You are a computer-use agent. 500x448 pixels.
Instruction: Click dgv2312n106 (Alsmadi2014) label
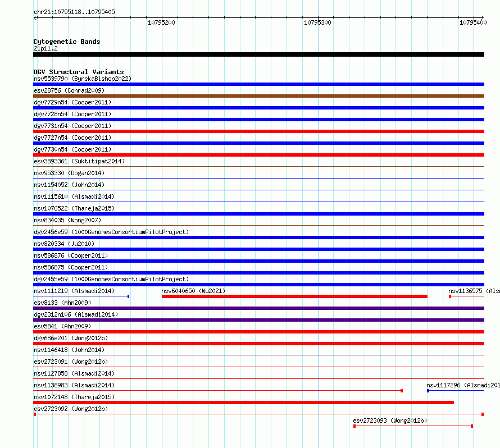click(76, 314)
